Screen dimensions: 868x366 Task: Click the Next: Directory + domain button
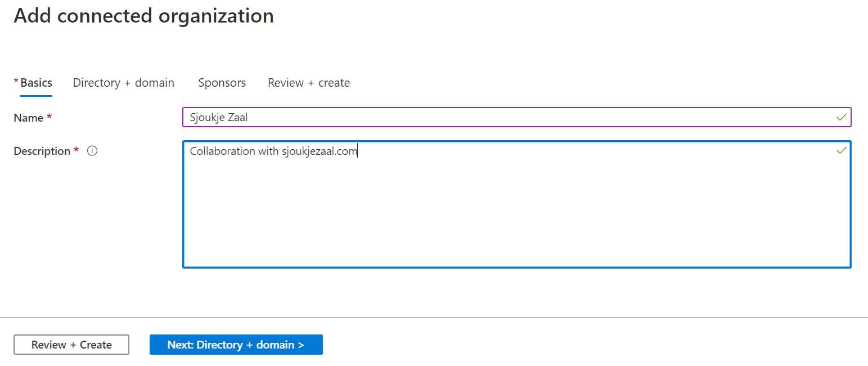pyautogui.click(x=236, y=344)
